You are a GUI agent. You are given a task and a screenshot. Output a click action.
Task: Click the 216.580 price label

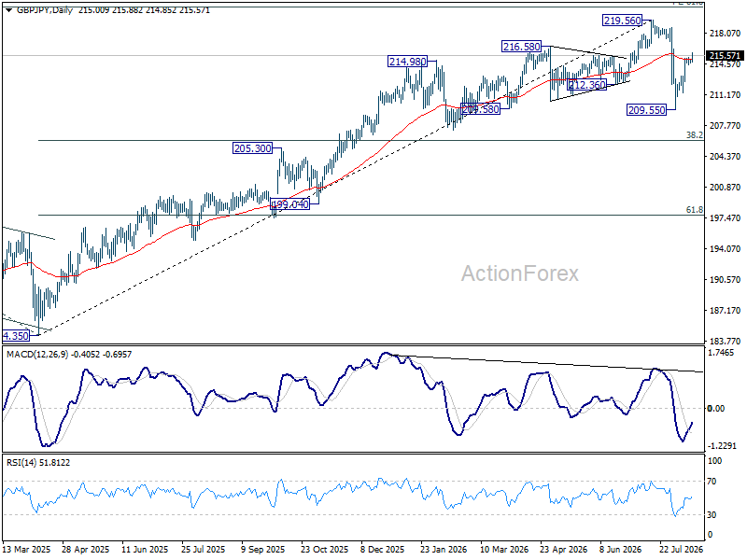pos(522,46)
